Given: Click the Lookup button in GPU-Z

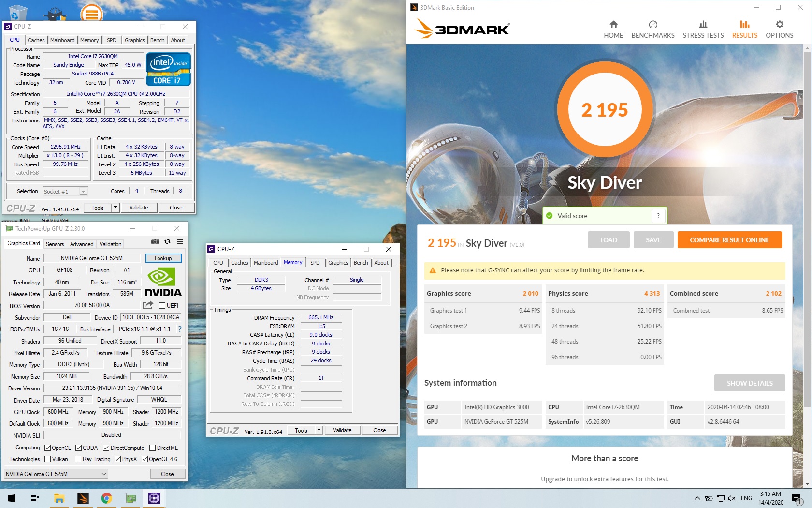Looking at the screenshot, I should click(x=163, y=258).
